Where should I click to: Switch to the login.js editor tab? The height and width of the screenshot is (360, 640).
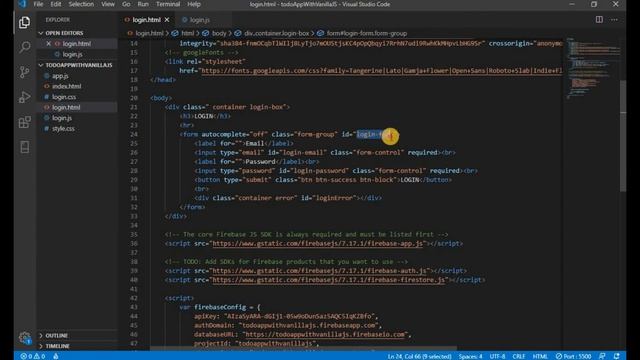pos(199,20)
